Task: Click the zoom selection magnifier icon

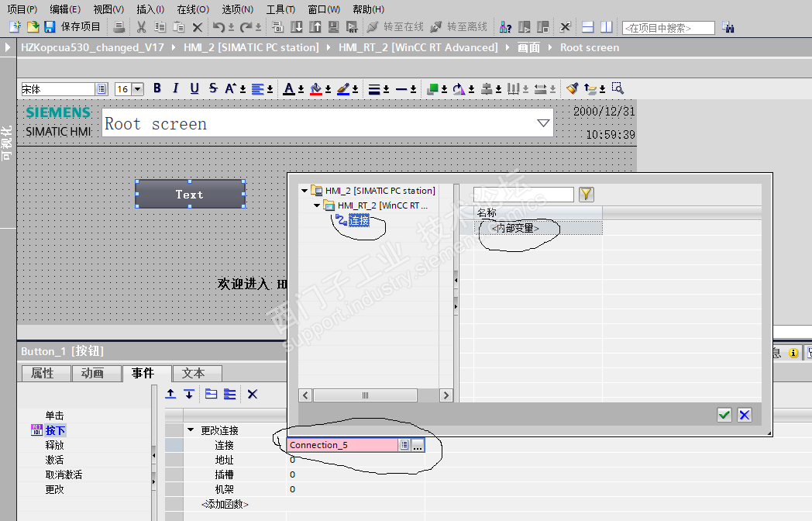Action: point(618,88)
